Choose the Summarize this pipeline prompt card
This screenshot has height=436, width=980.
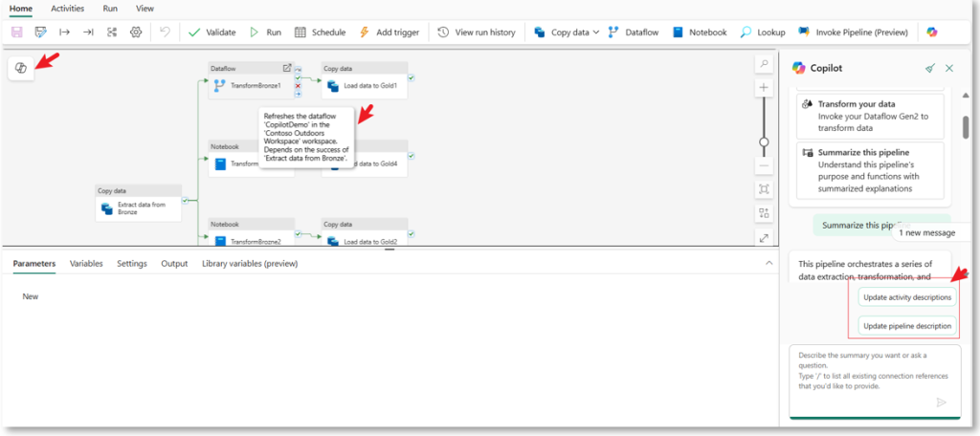(x=870, y=170)
